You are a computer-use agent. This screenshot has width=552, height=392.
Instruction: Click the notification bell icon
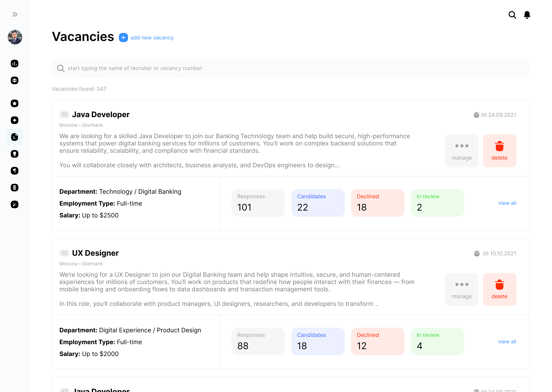[x=527, y=15]
